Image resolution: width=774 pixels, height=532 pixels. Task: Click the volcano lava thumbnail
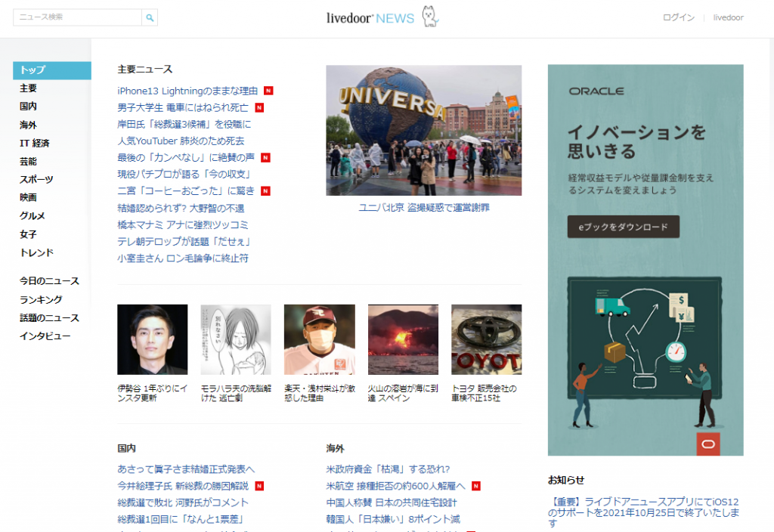[404, 339]
